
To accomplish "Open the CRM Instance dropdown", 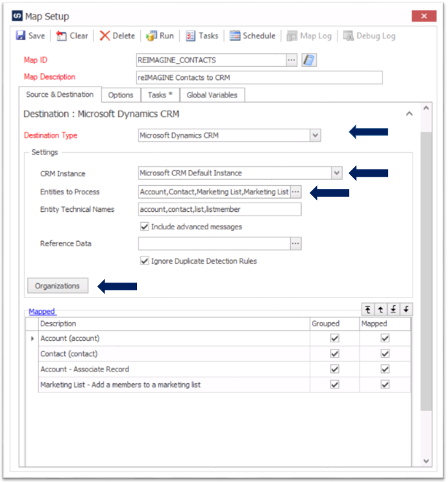I will [x=337, y=173].
